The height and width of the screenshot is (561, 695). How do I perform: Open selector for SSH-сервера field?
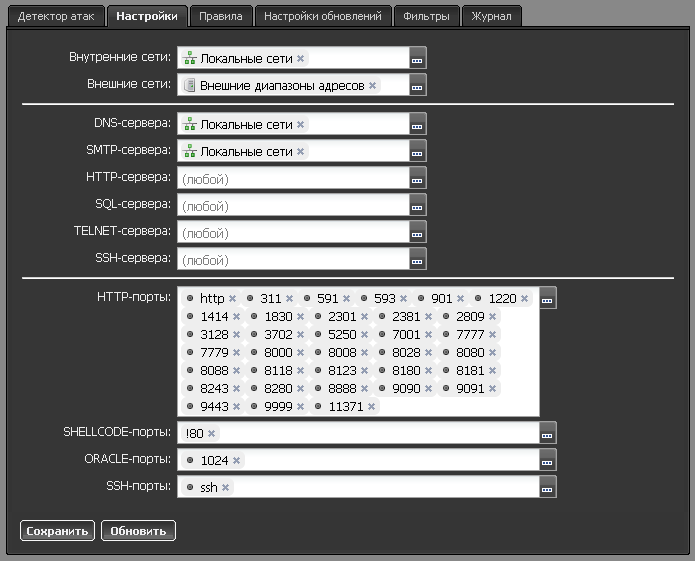(x=418, y=259)
